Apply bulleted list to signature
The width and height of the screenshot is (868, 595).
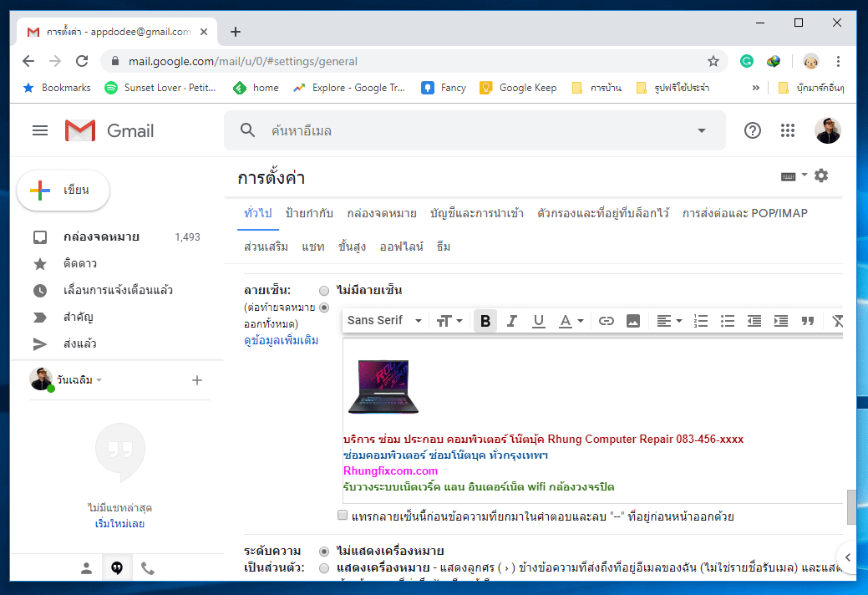[728, 321]
